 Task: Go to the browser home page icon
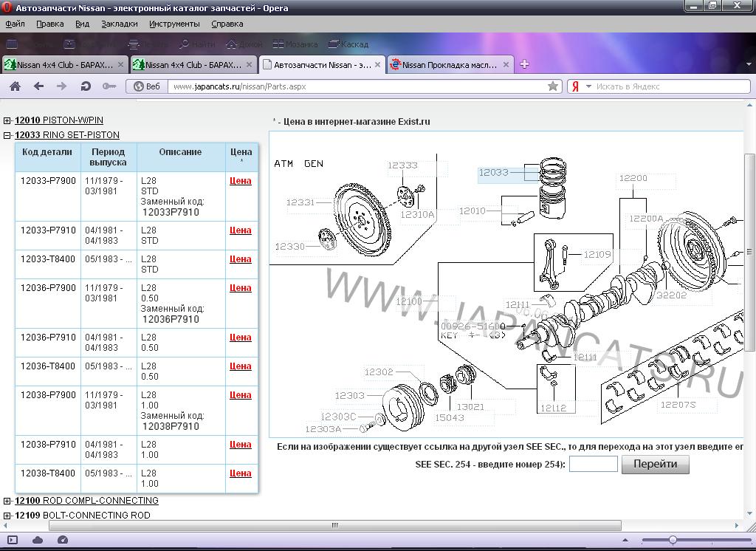pyautogui.click(x=15, y=86)
